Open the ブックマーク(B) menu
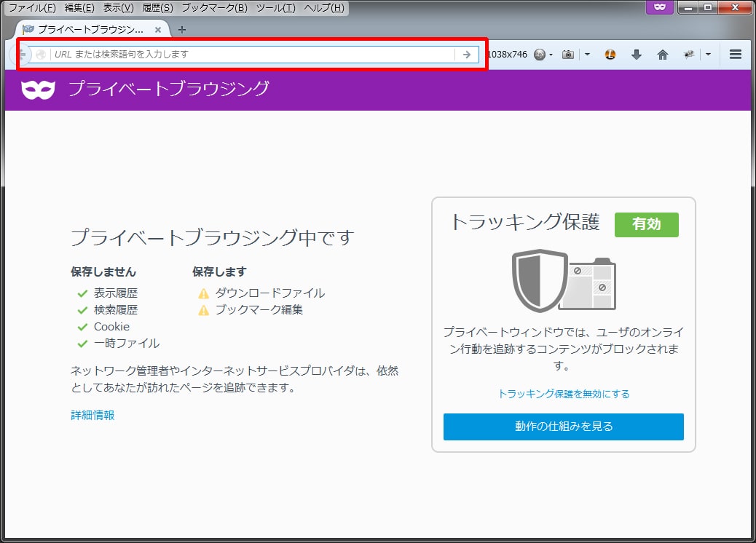 [214, 8]
